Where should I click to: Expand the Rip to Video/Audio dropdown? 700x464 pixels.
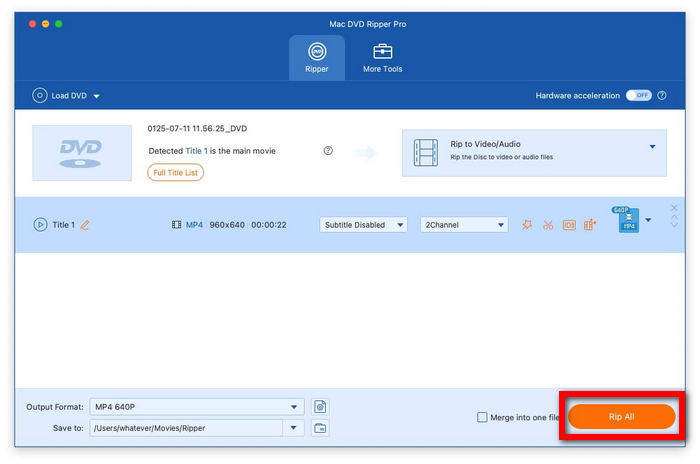(652, 147)
